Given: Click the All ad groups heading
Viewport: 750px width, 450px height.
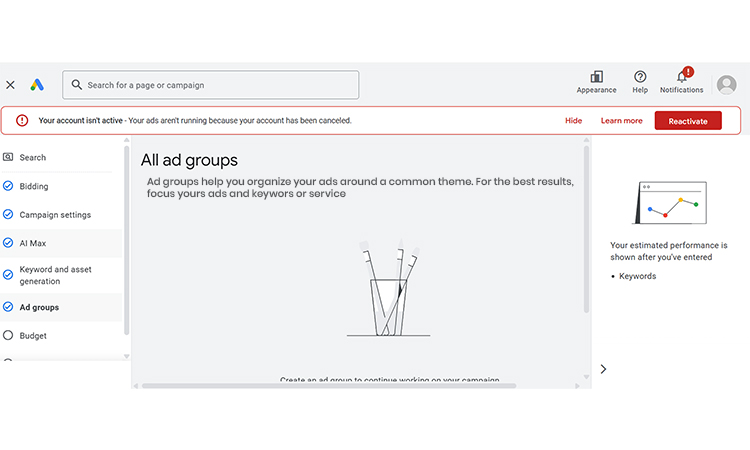Looking at the screenshot, I should pos(189,160).
